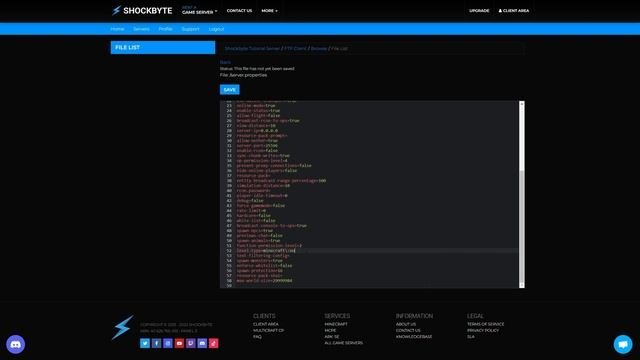Go to Home in the blue bar
The height and width of the screenshot is (360, 640).
pyautogui.click(x=117, y=29)
